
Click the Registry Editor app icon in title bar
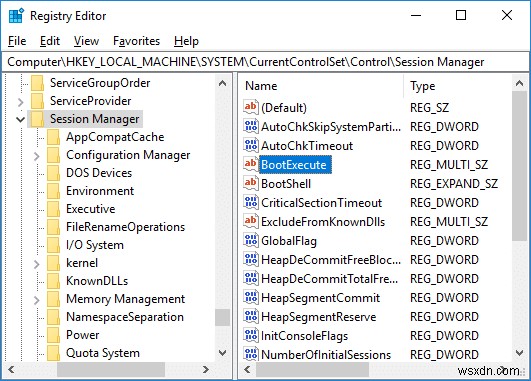click(x=16, y=16)
